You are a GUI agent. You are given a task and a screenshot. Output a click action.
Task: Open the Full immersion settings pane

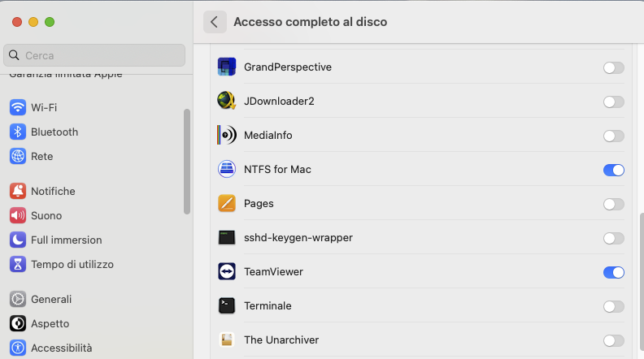click(x=97, y=240)
